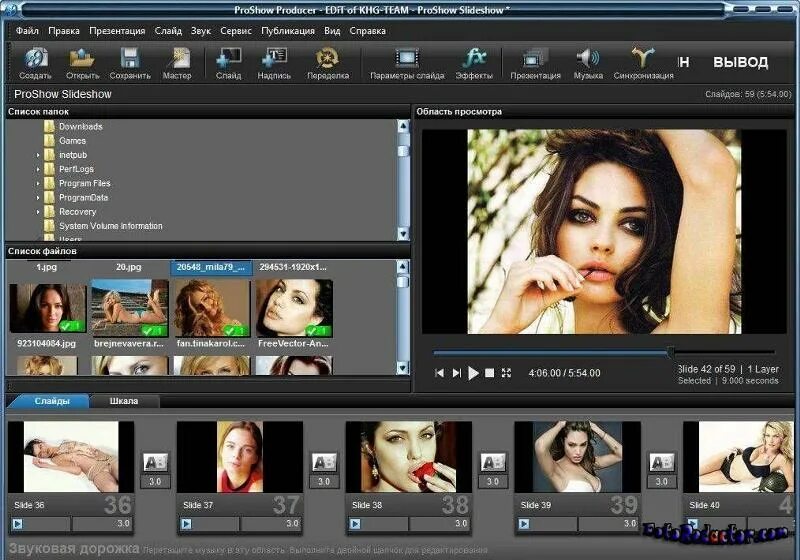Select the Slide 36 thumbnail
Screen dimensions: 800x560
point(71,456)
